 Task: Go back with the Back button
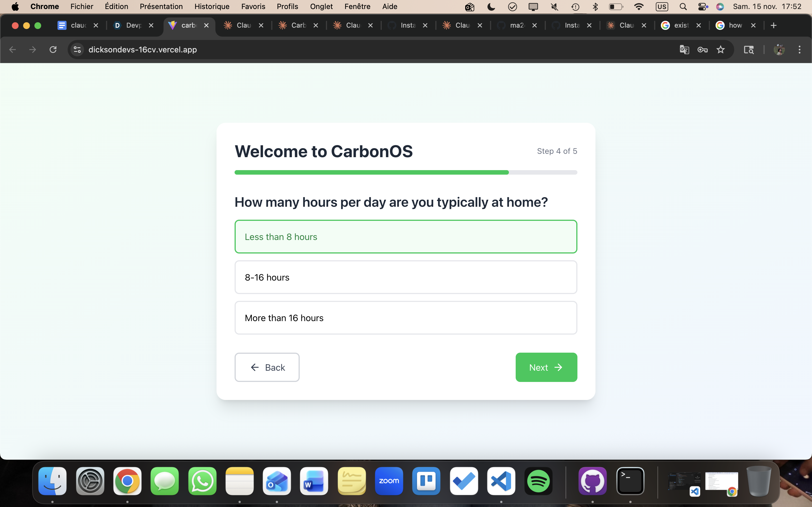267,367
